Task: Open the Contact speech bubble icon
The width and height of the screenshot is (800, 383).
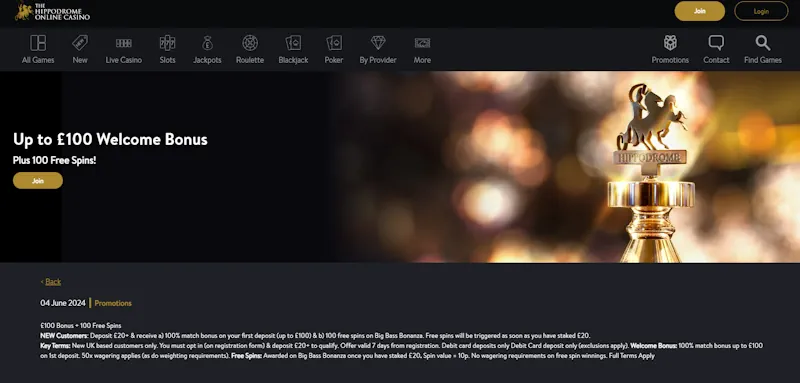Action: pos(716,43)
